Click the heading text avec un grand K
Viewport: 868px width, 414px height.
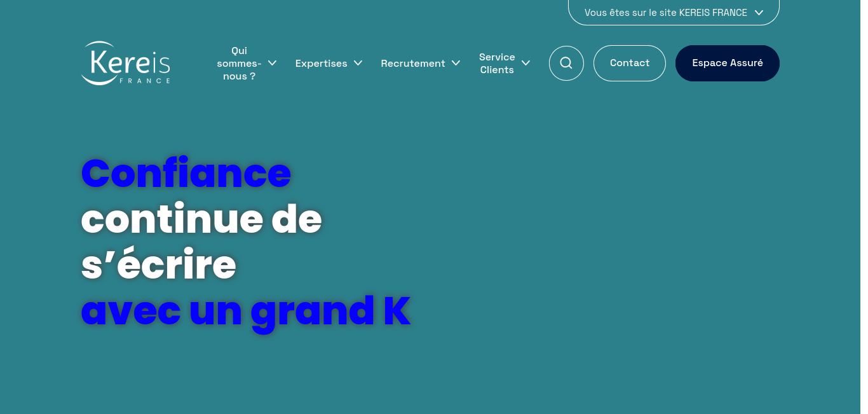[x=246, y=311]
